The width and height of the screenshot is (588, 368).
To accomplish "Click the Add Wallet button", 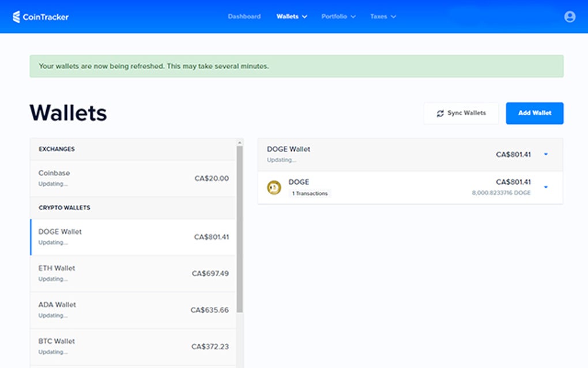I will [534, 113].
